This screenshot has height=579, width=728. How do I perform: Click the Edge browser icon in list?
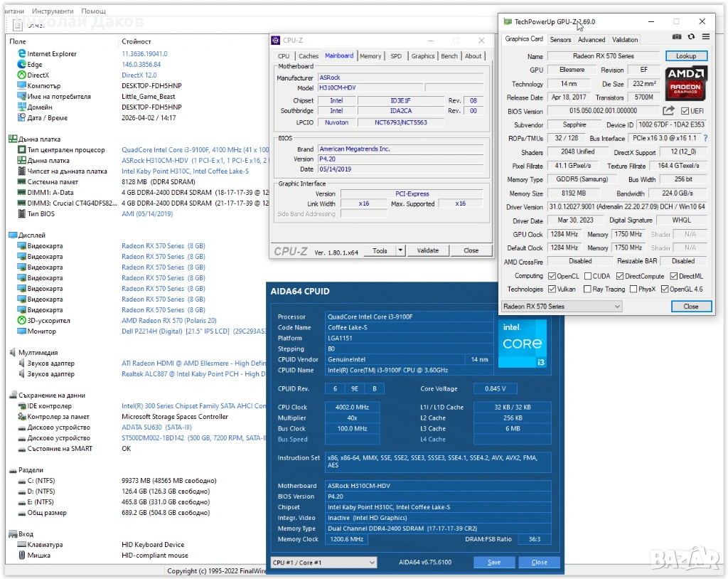21,65
